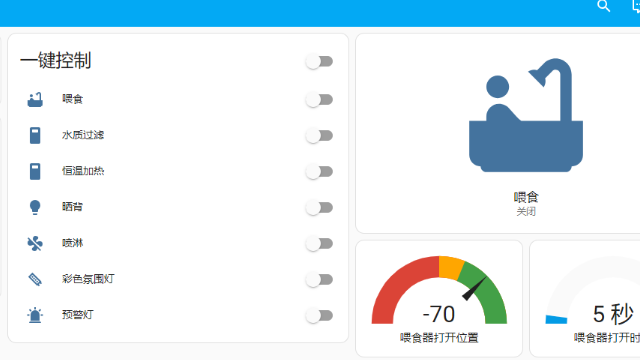Turn on the 喂食 switch

click(320, 100)
